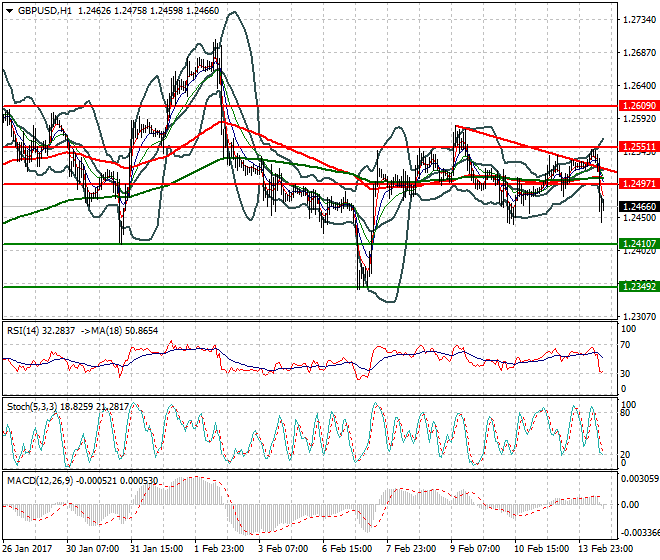660x560 pixels.
Task: Click the 1 Feb 23:00 time marker
Action: point(220,549)
